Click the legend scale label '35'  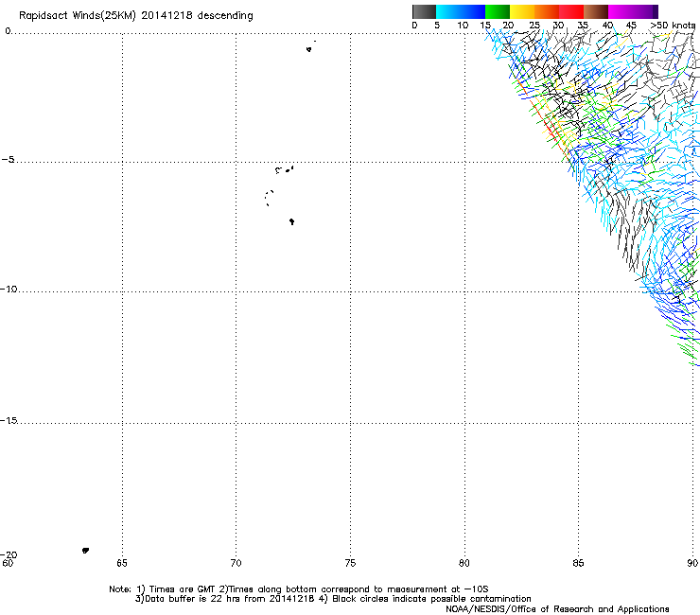click(x=583, y=26)
